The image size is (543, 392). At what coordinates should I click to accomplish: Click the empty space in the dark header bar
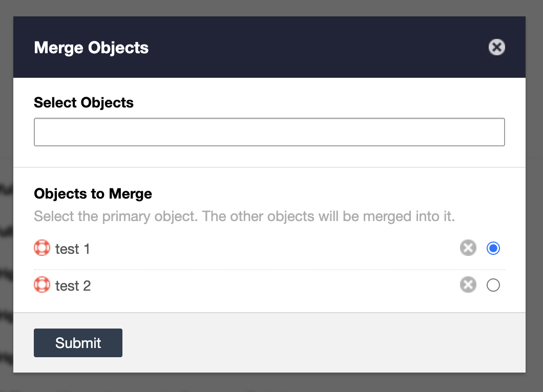point(318,48)
